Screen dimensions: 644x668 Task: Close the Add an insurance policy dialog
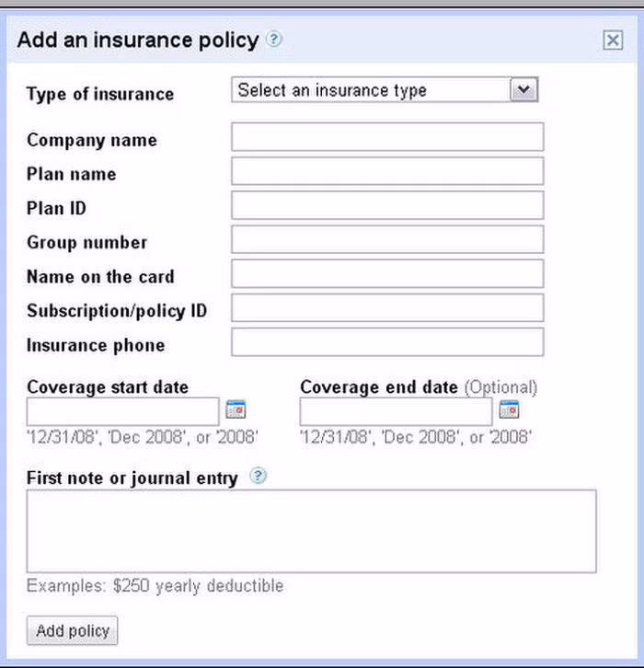point(613,40)
